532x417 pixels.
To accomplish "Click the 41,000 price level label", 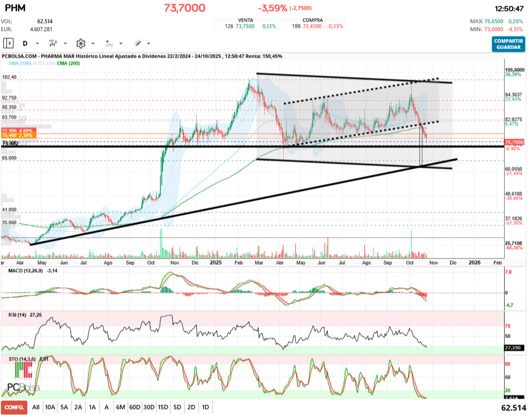I will click(x=9, y=210).
